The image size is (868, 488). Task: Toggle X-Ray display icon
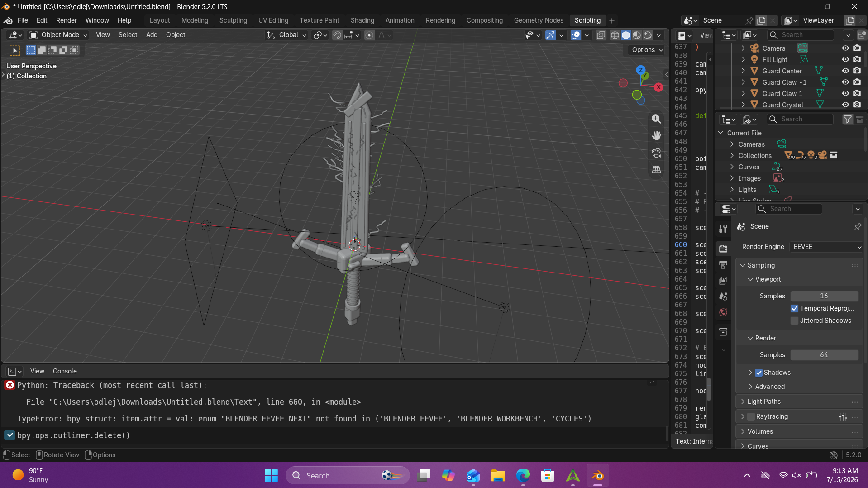pos(601,35)
